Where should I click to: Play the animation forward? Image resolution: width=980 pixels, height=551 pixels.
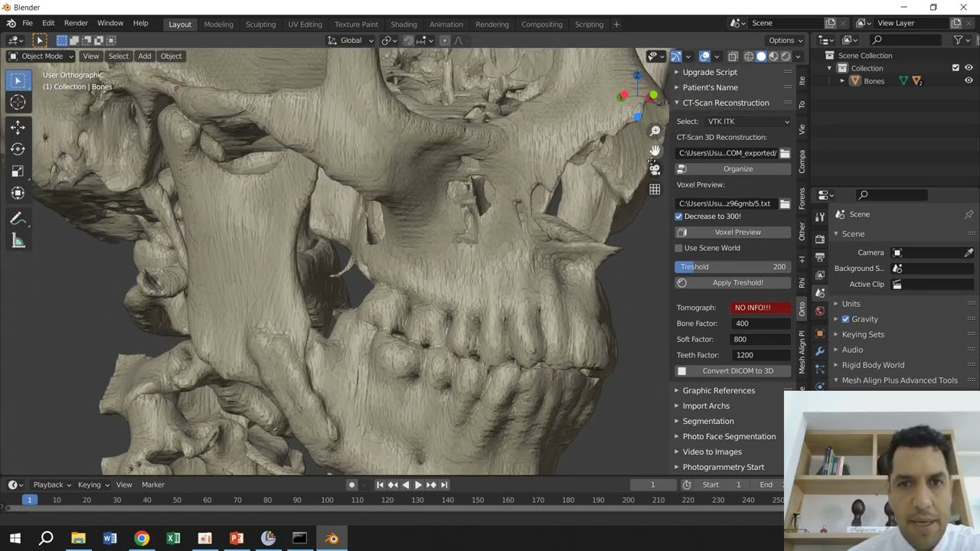(x=418, y=485)
